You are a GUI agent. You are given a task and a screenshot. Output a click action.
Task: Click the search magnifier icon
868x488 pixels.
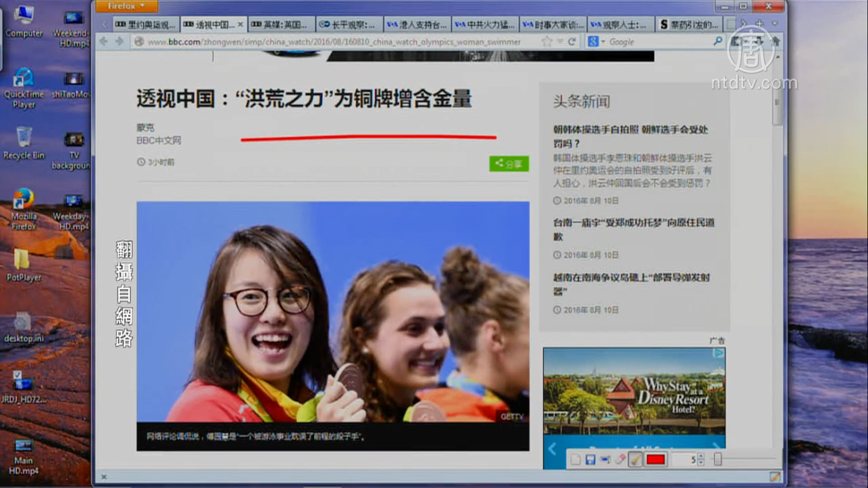[x=718, y=42]
